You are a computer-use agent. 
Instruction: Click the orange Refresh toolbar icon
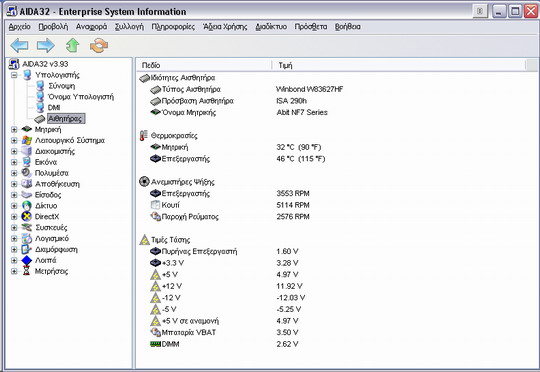click(99, 45)
